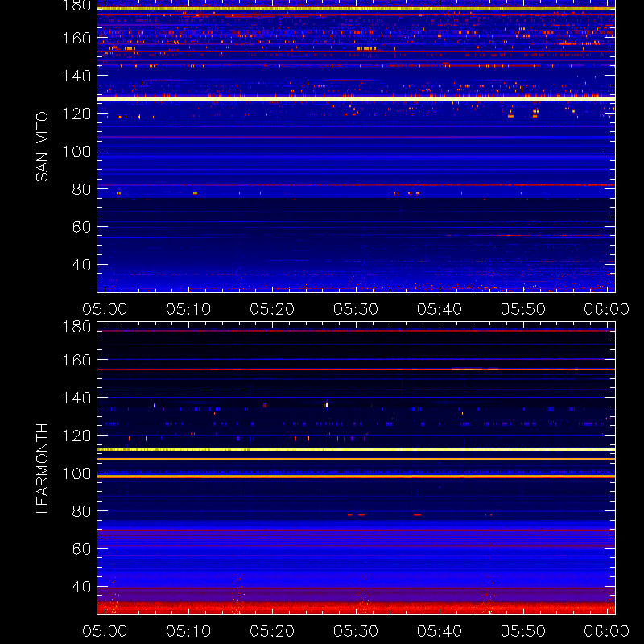Screen dimensions: 644x644
Task: Click the bright yellow band near 112 in Learmonth spectrogram
Action: tap(356, 450)
